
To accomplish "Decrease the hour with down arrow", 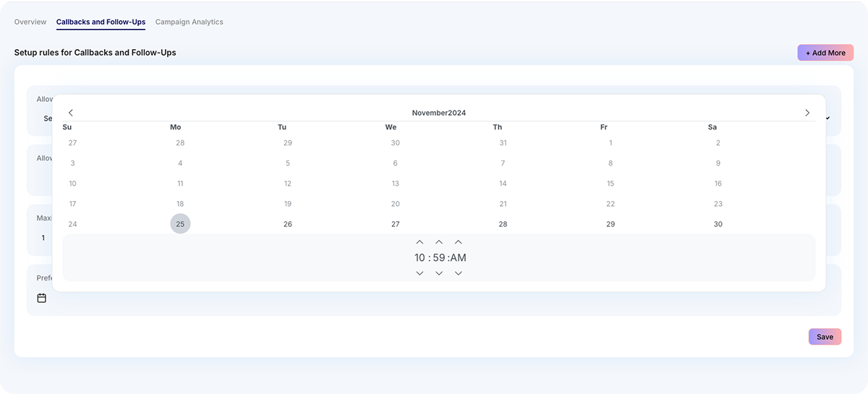I will [x=420, y=273].
